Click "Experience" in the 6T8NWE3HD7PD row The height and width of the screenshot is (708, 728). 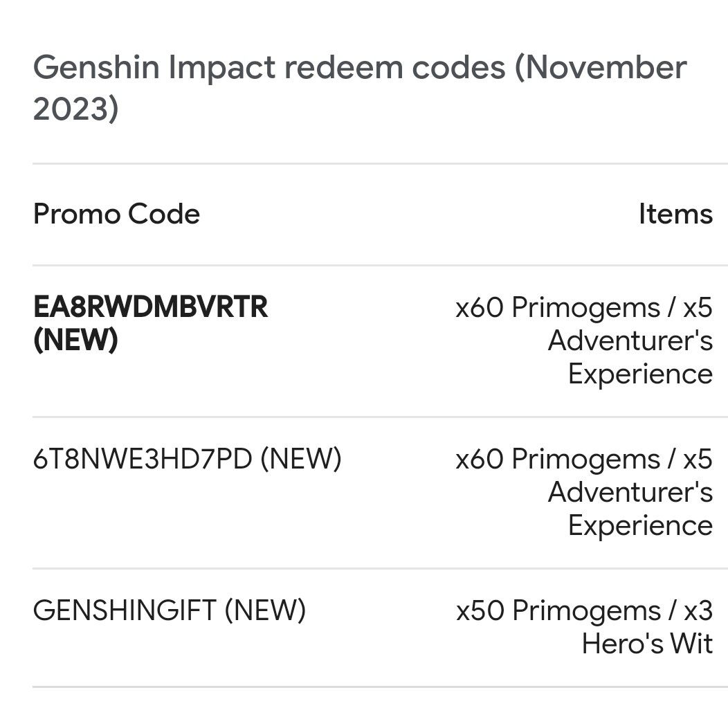[x=640, y=525]
